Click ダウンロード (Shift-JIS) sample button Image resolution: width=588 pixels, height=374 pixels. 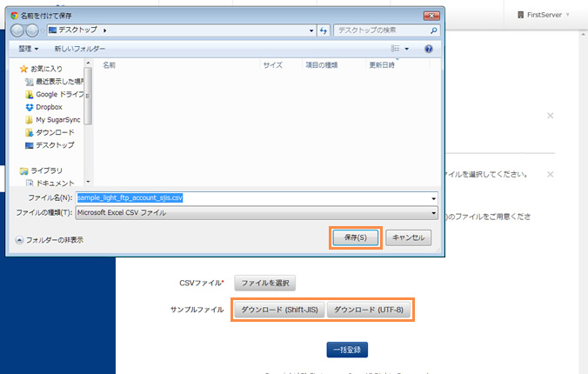279,310
